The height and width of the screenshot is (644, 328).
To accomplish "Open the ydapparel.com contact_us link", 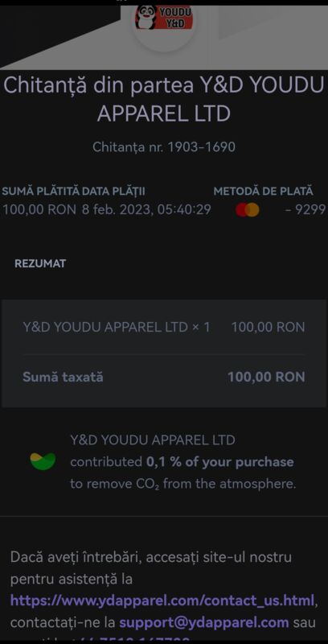I will click(162, 601).
